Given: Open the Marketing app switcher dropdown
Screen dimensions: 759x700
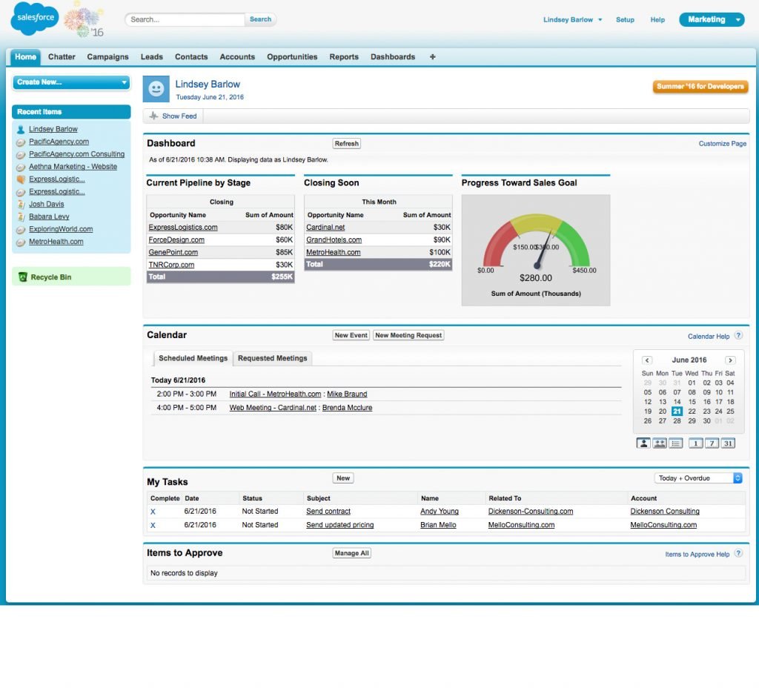Looking at the screenshot, I should coord(710,19).
